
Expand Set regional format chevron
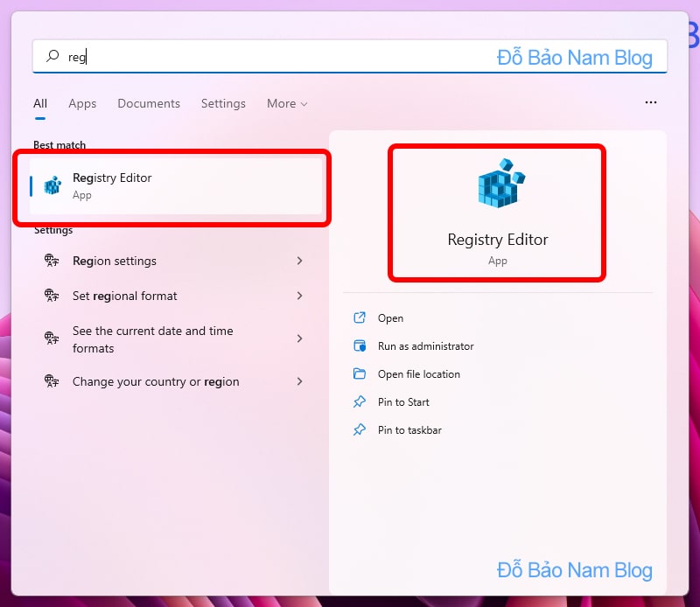tap(299, 296)
